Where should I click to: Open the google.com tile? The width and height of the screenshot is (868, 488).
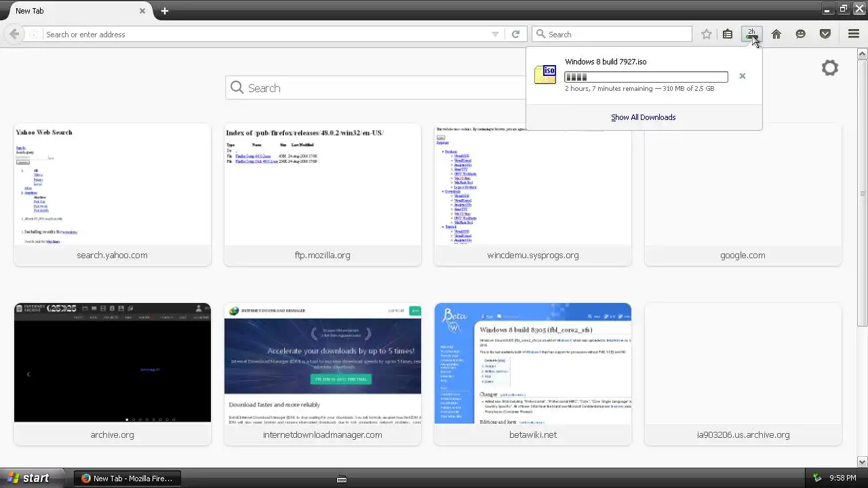click(743, 195)
